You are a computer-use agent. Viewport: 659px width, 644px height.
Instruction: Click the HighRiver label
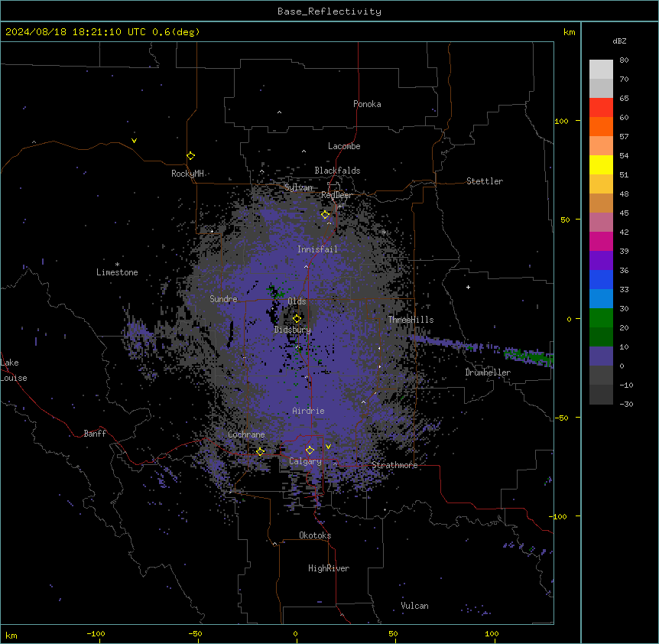coord(329,568)
